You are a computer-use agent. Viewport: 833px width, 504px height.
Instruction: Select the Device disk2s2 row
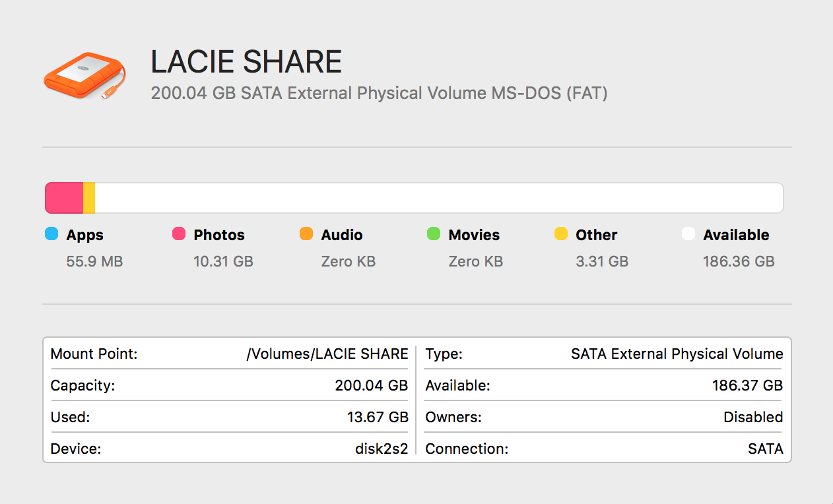(229, 449)
